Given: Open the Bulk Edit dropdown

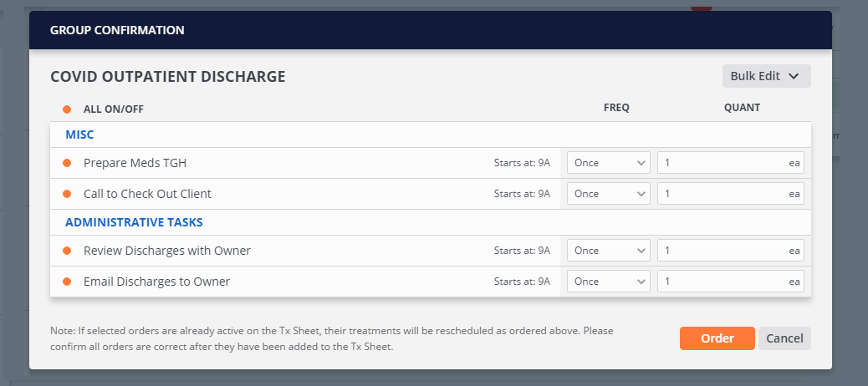Looking at the screenshot, I should (x=766, y=76).
